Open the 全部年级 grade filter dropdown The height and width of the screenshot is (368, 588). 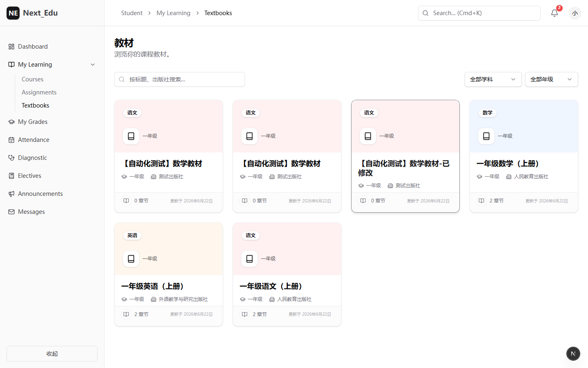tap(551, 79)
